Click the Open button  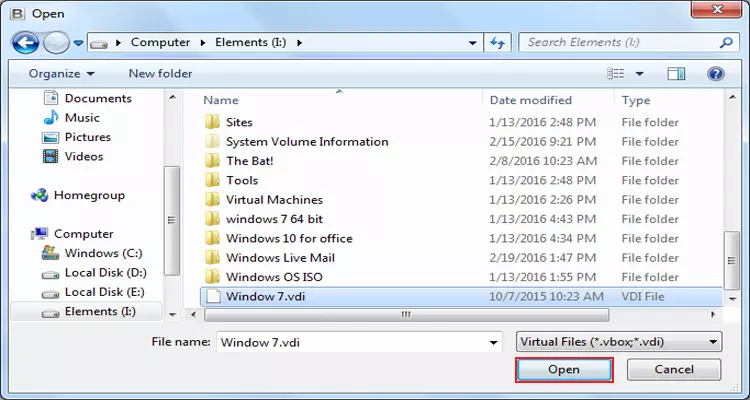point(564,370)
